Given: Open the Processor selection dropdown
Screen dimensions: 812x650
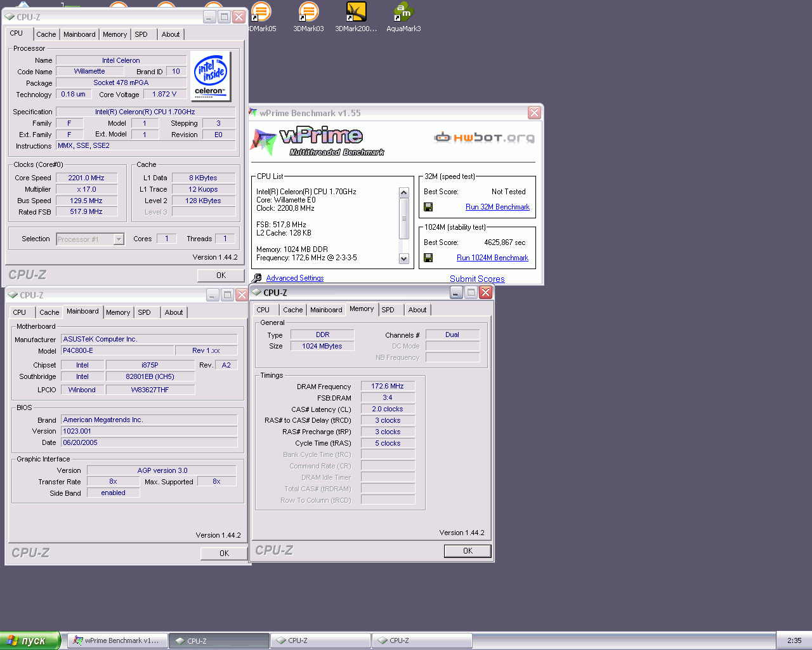Looking at the screenshot, I should (x=119, y=239).
